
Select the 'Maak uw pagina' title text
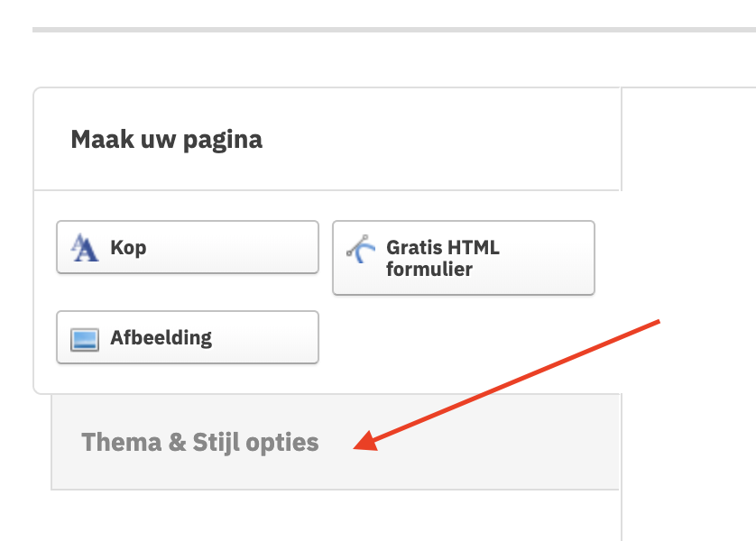(x=166, y=140)
